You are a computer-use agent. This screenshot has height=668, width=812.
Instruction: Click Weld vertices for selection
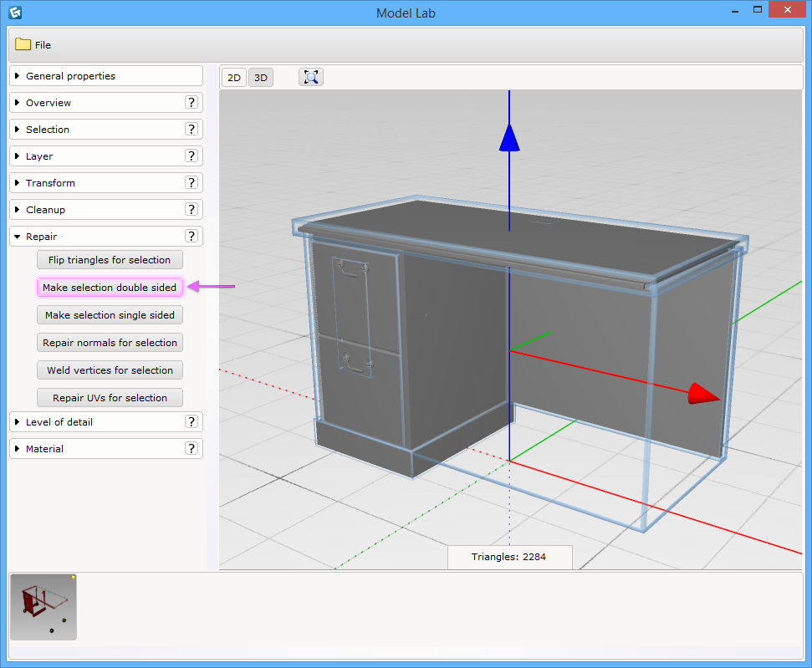pos(110,370)
